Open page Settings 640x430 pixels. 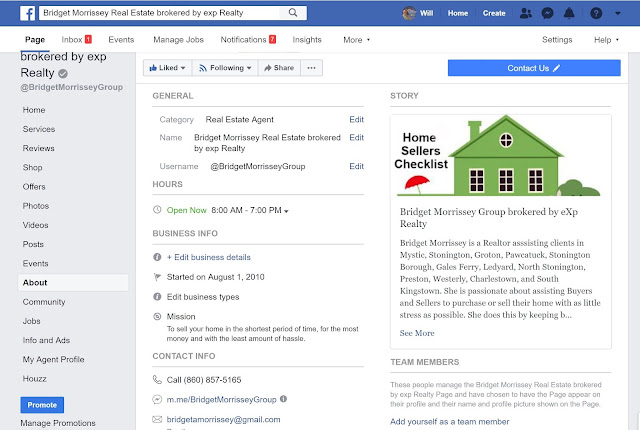click(557, 40)
